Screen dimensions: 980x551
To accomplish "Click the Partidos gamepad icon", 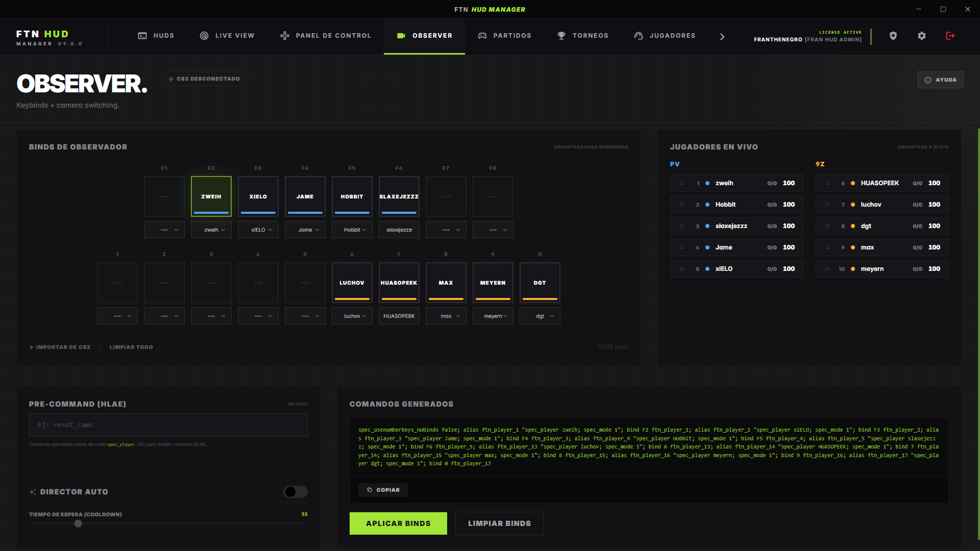I will click(x=482, y=36).
